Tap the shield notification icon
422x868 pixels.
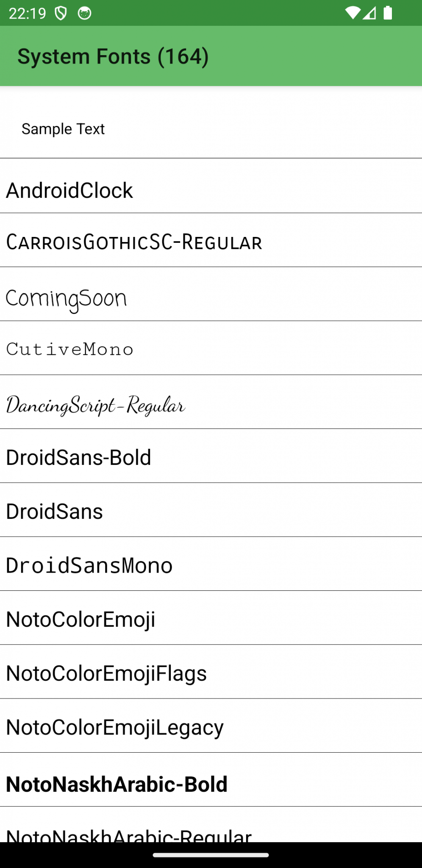(x=61, y=13)
